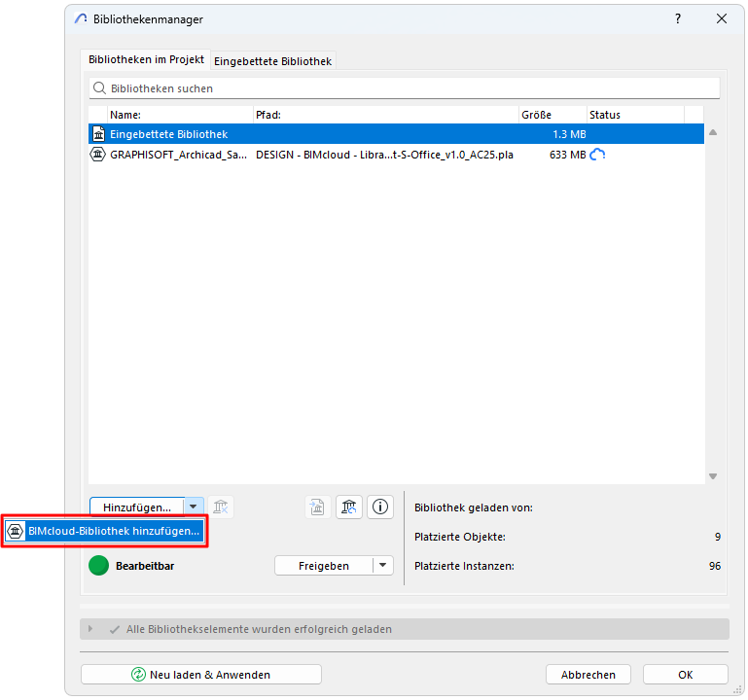Click the Abbrechen button
The height and width of the screenshot is (700, 748).
click(x=588, y=675)
